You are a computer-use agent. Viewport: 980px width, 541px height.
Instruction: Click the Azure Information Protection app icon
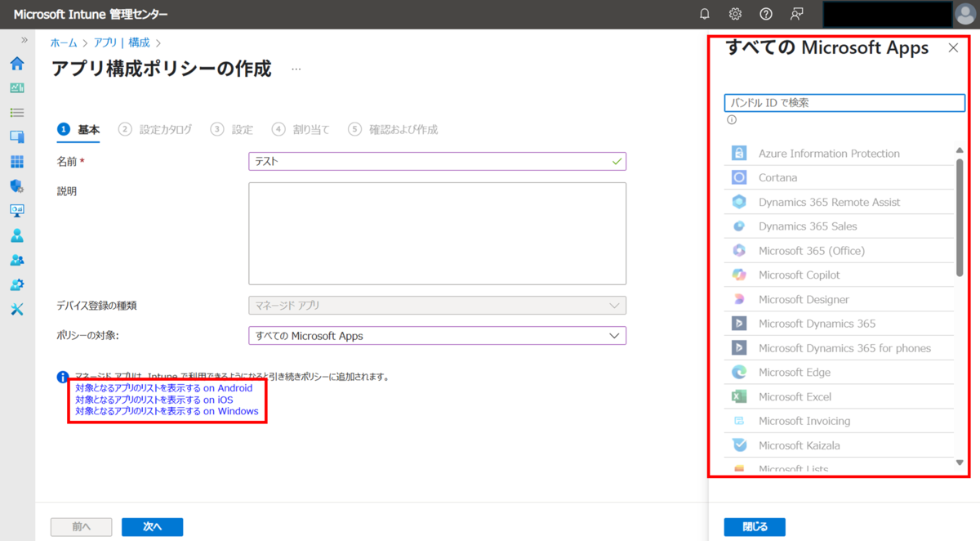tap(739, 153)
